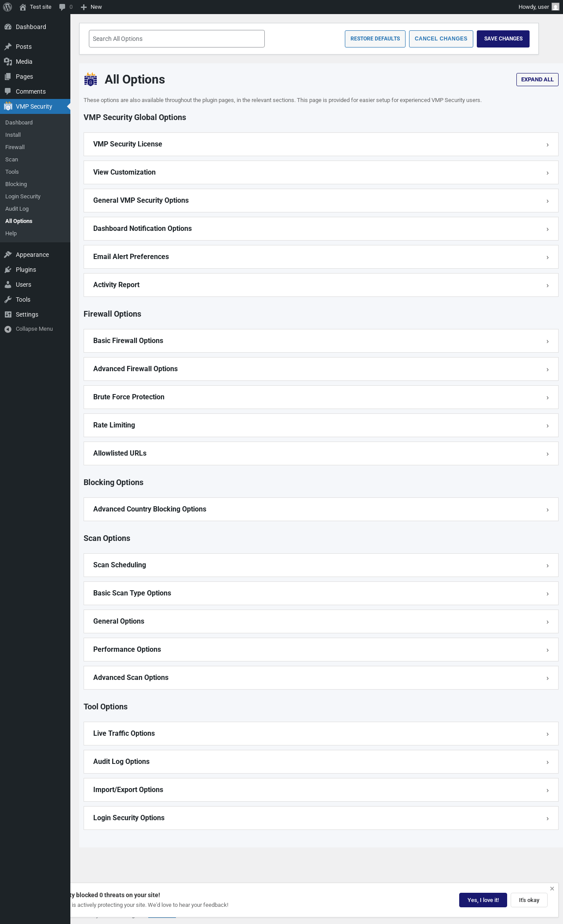Expand Basic Firewall Options
The height and width of the screenshot is (924, 563).
pyautogui.click(x=321, y=341)
